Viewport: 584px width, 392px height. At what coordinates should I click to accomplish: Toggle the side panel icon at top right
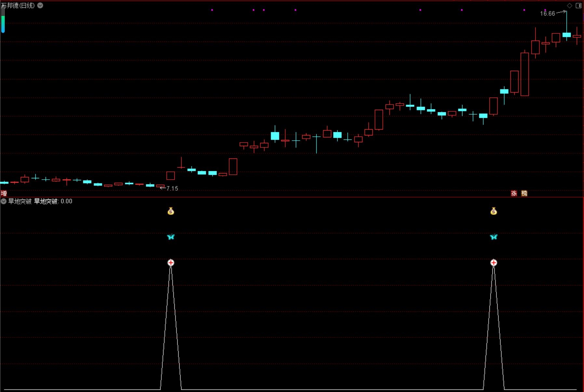pyautogui.click(x=578, y=6)
